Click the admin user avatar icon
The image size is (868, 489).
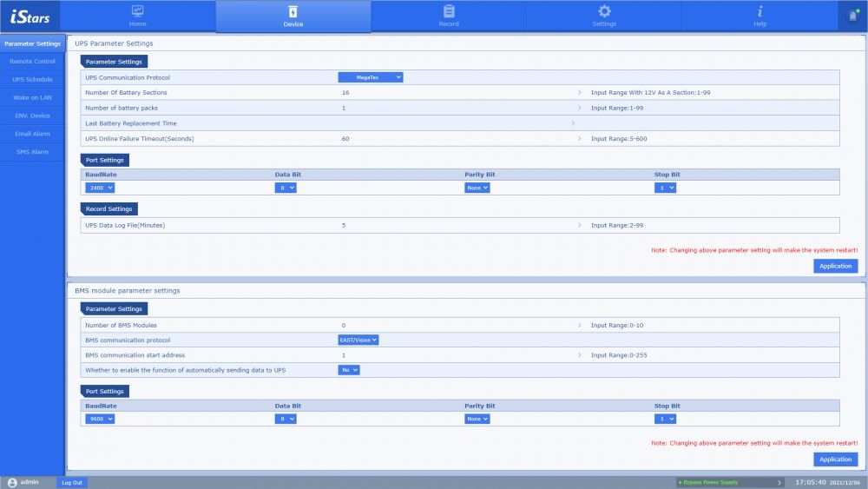pos(12,482)
